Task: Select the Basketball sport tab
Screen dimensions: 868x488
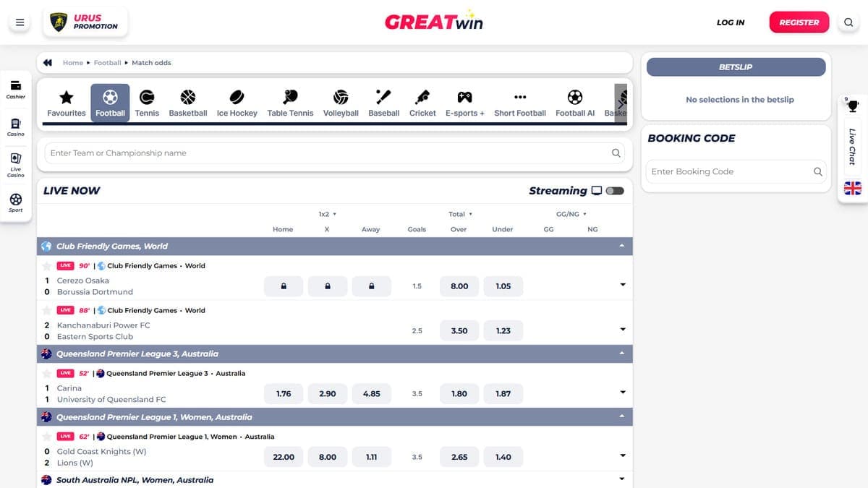Action: click(188, 103)
